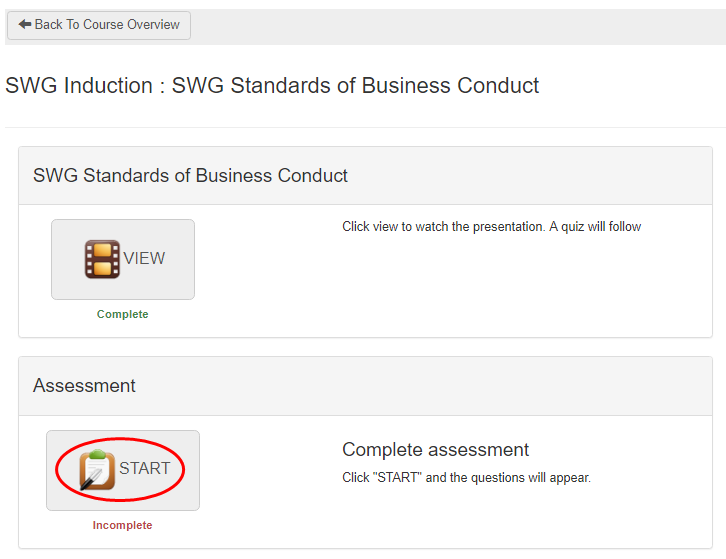Screen dimensions: 726x559
Task: Click the film reel icon
Action: 102,259
